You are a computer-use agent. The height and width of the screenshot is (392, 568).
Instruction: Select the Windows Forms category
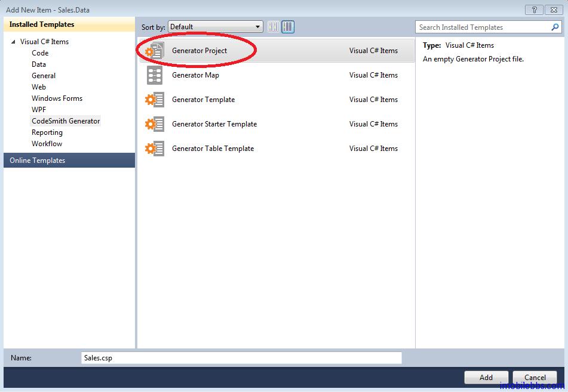57,98
